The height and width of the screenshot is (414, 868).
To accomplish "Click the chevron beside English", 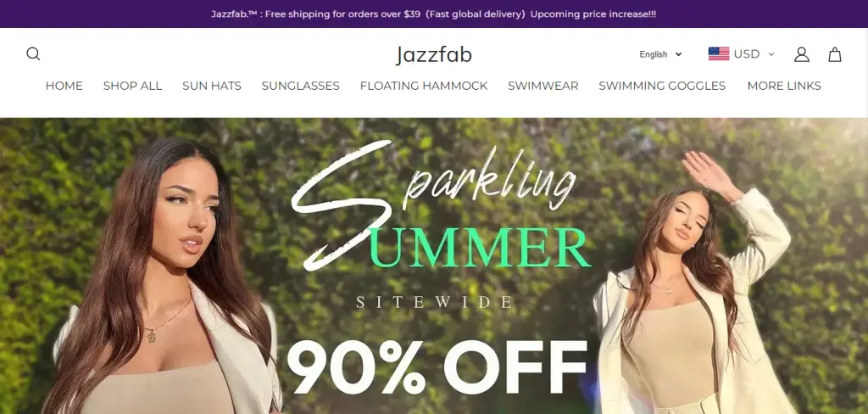I will point(679,54).
